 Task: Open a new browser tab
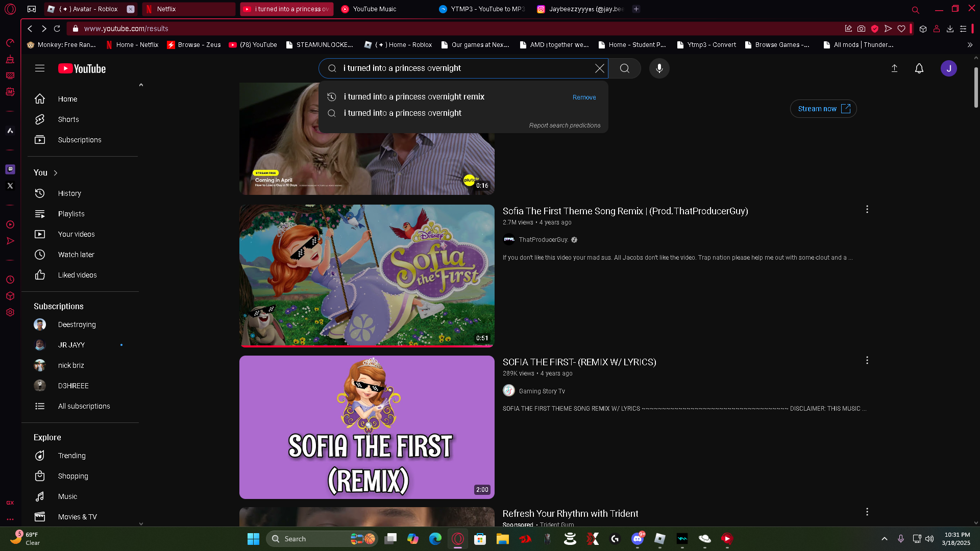636,9
